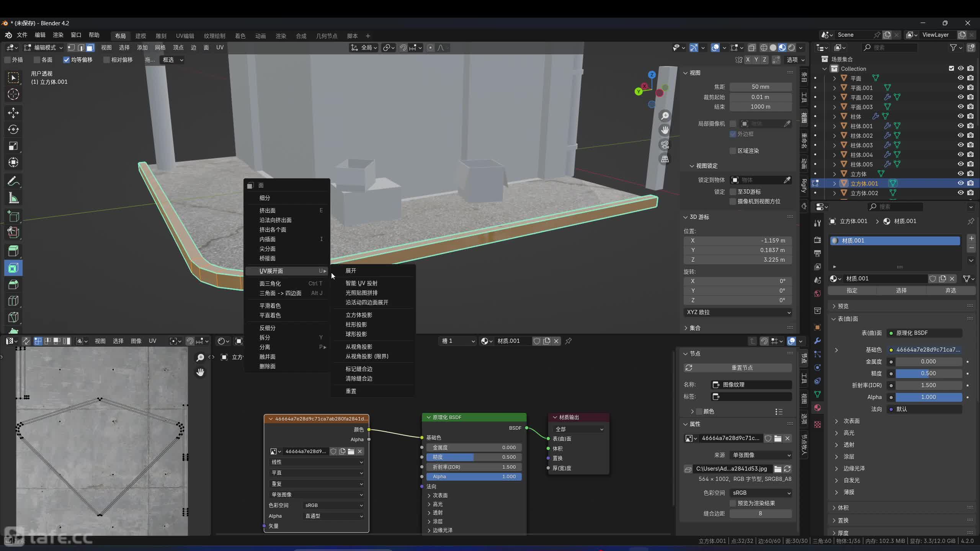This screenshot has height=551, width=980.
Task: Select 立方体投影 in UV submenu
Action: (359, 315)
